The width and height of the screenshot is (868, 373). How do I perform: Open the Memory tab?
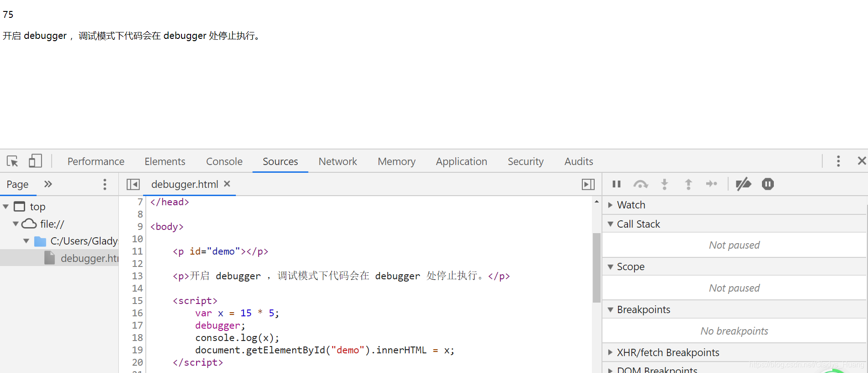(397, 161)
